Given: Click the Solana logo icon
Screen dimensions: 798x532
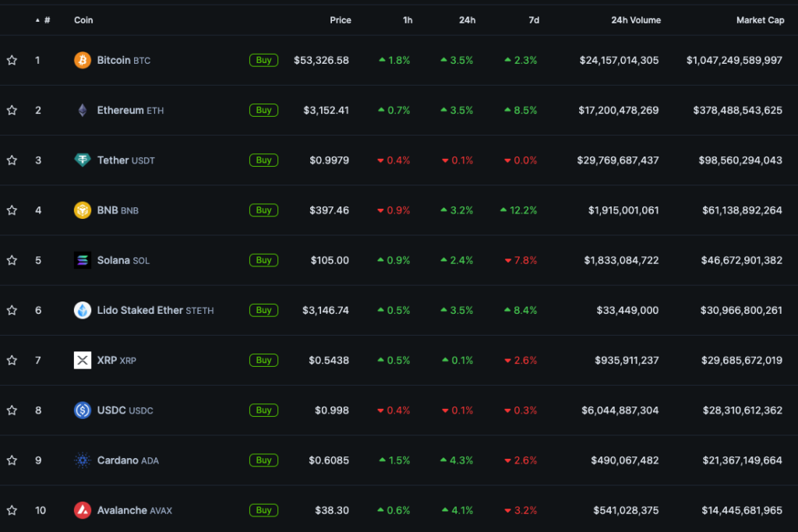Looking at the screenshot, I should pos(83,260).
